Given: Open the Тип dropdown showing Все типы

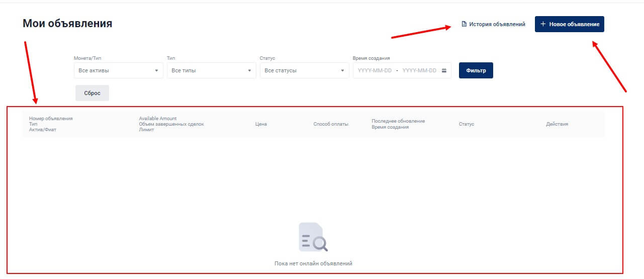Looking at the screenshot, I should (211, 70).
